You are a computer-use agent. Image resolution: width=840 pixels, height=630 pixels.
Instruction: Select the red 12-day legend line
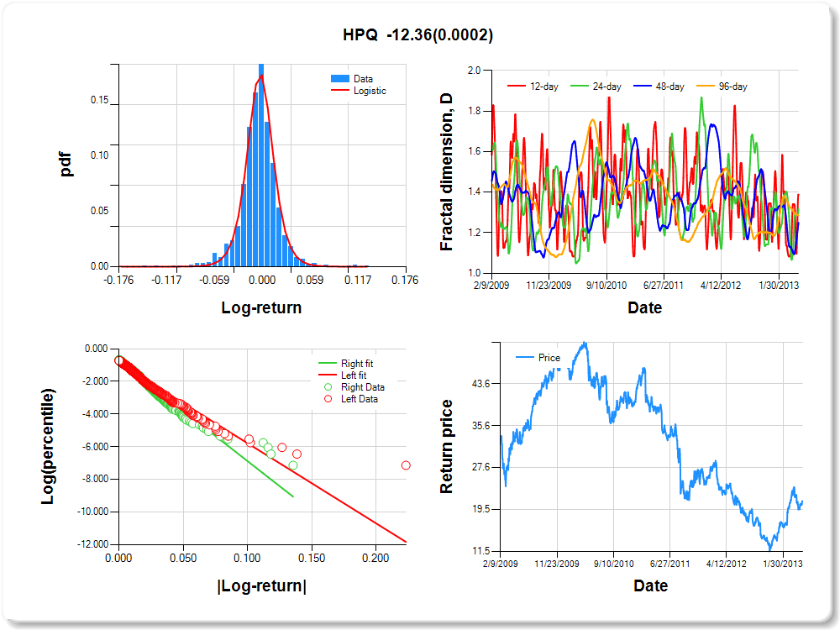[517, 87]
